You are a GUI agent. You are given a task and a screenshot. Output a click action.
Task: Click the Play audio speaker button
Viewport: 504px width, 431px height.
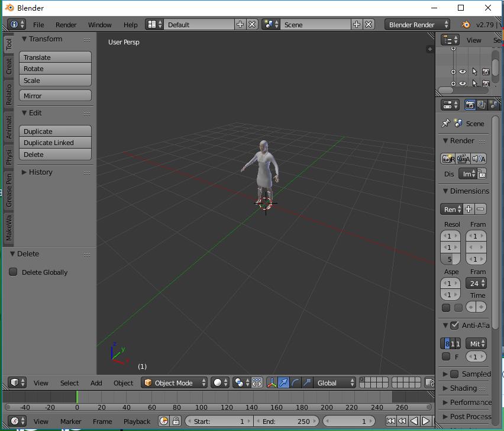[479, 159]
